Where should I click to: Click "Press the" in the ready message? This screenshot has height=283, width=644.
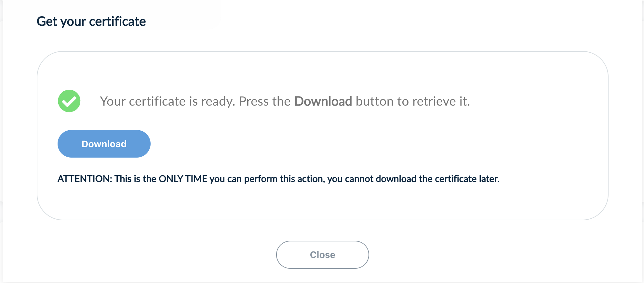click(264, 101)
